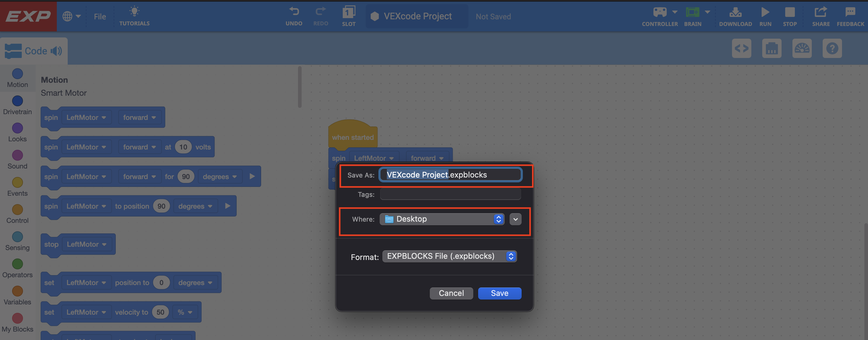The width and height of the screenshot is (868, 340).
Task: Click the Download icon
Action: click(735, 12)
